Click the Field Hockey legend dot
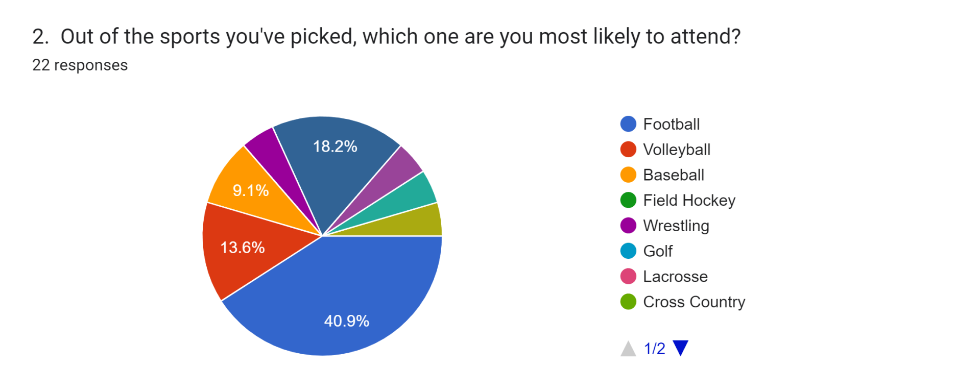 [x=628, y=200]
